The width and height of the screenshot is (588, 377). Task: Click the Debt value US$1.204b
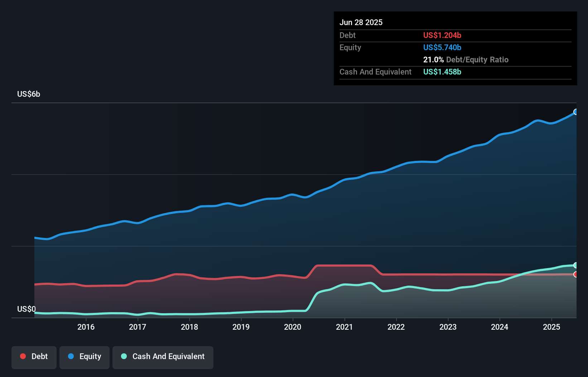[x=442, y=35]
